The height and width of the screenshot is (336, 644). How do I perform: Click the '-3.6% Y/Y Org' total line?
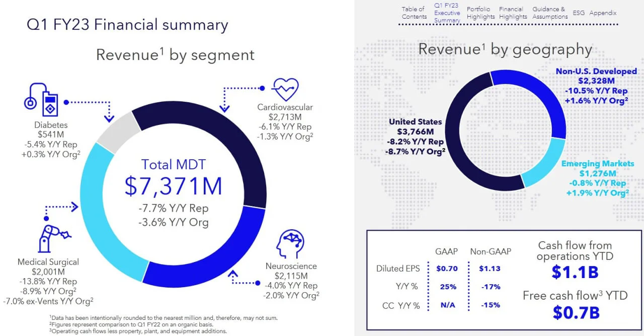pos(173,222)
